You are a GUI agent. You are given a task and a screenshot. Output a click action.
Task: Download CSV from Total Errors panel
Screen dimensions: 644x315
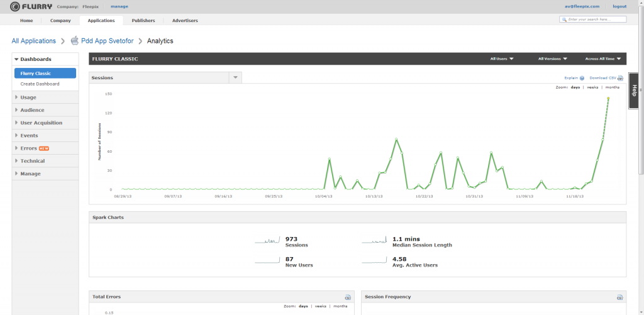[x=348, y=297]
